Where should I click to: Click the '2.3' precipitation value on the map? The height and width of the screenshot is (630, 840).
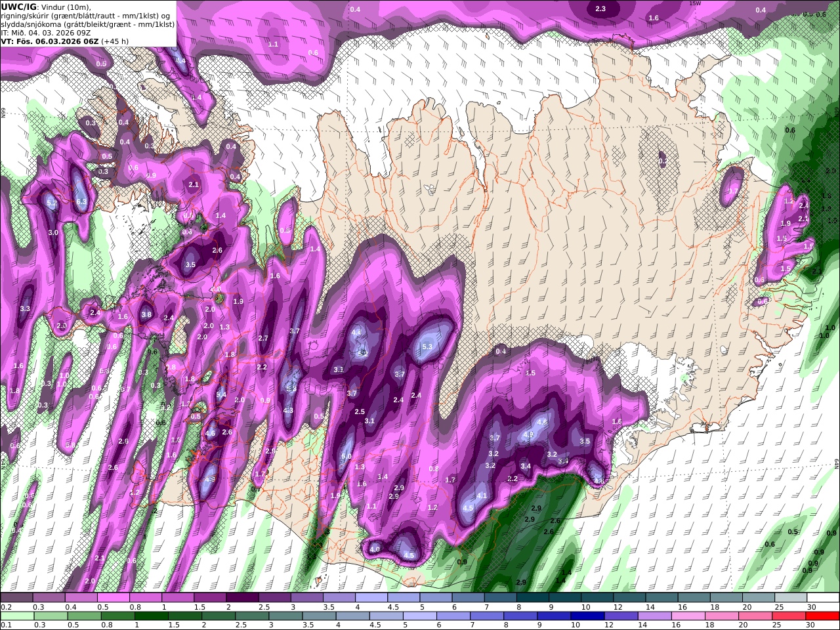coord(600,9)
